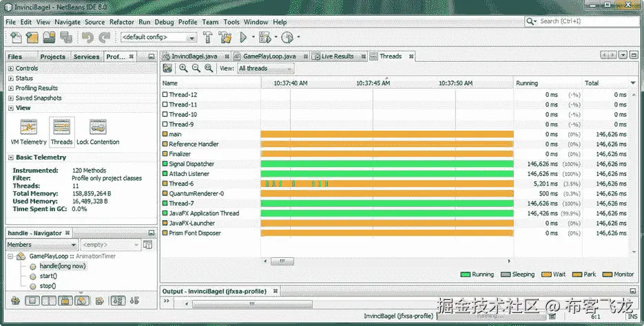Switch to the Live Results tab
644x326 pixels.
coord(337,56)
